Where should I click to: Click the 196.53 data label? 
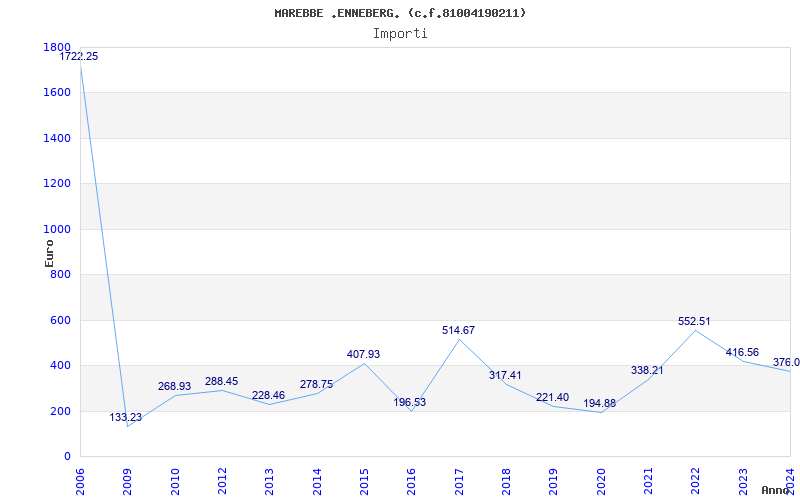point(410,403)
